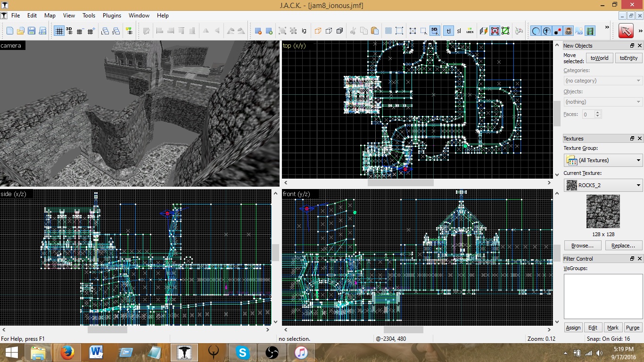Open the Categories dropdown

[603, 81]
